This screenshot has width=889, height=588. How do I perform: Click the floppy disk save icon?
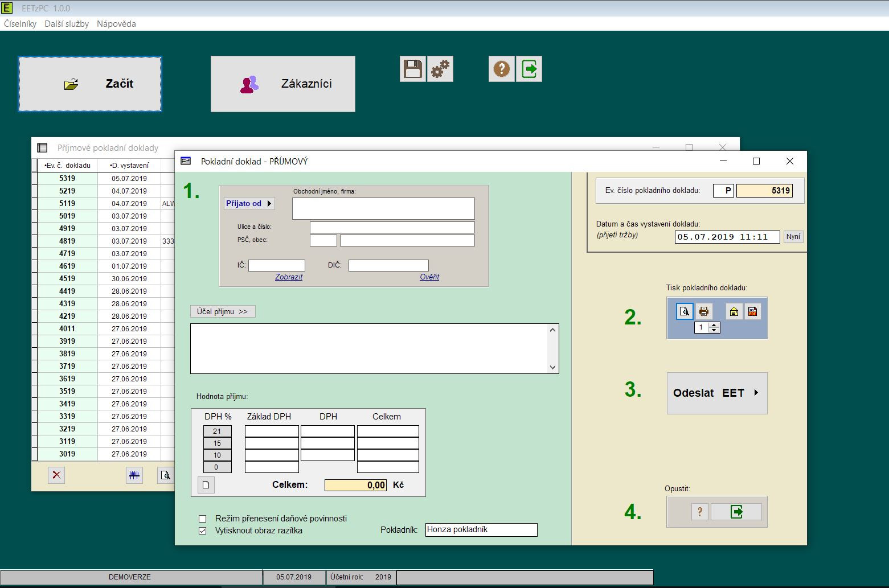(x=413, y=69)
